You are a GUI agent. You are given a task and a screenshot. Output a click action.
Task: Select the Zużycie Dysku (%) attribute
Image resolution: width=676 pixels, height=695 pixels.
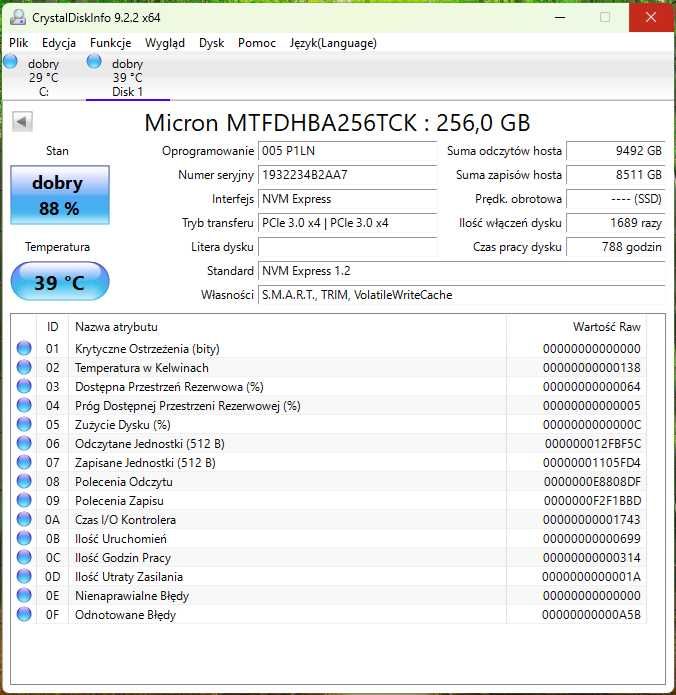tap(122, 425)
